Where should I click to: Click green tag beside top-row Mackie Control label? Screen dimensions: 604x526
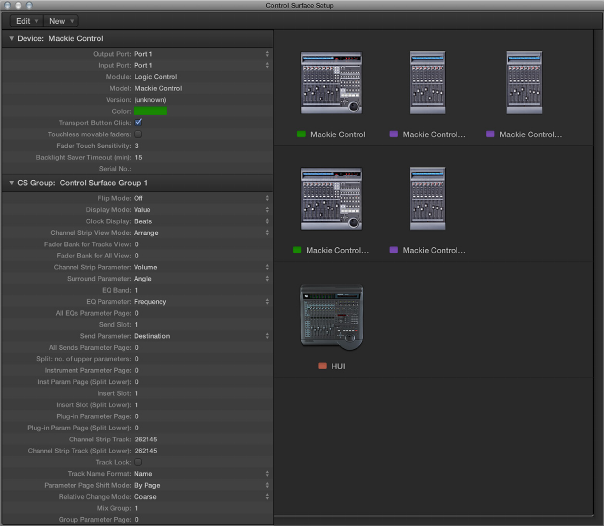301,133
